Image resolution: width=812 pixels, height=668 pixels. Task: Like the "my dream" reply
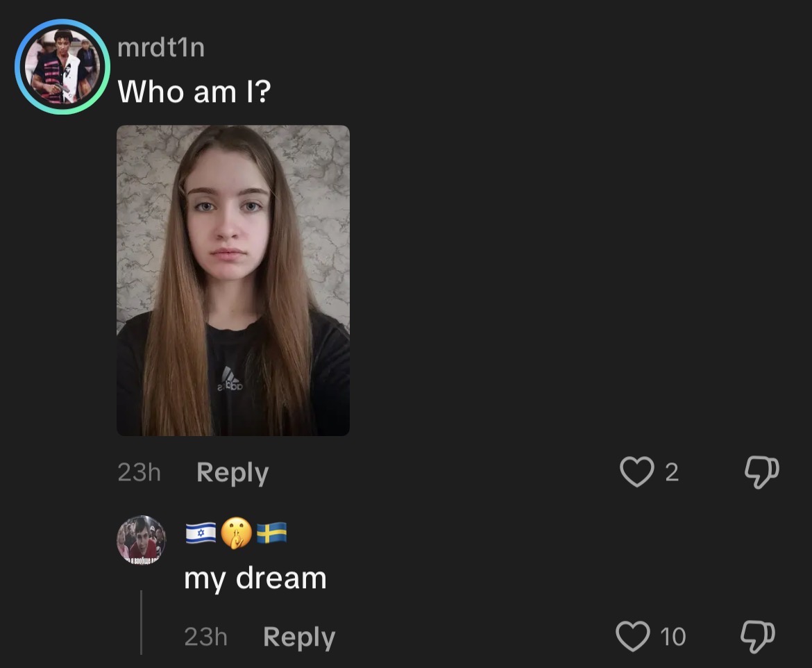[632, 636]
